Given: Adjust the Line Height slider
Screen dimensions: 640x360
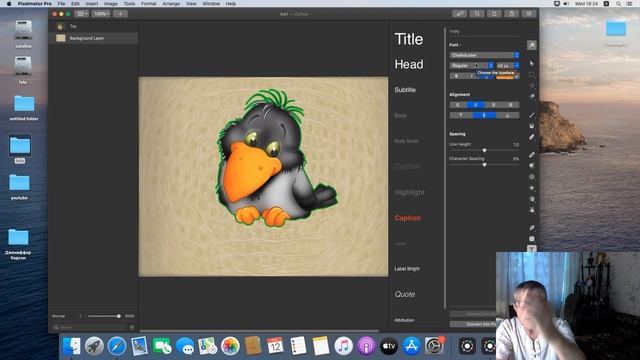Looking at the screenshot, I should [x=484, y=151].
